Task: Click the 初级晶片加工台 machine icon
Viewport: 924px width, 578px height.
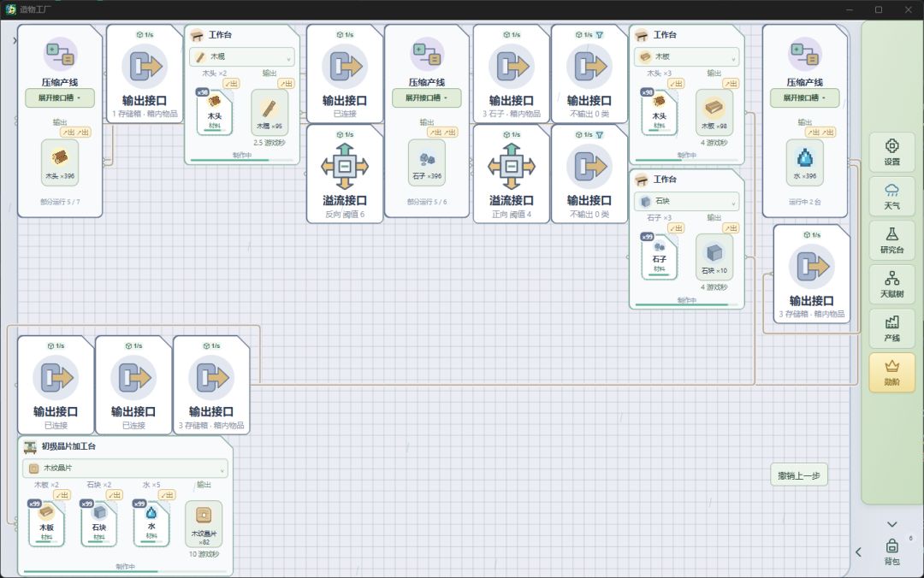Action: (x=30, y=446)
